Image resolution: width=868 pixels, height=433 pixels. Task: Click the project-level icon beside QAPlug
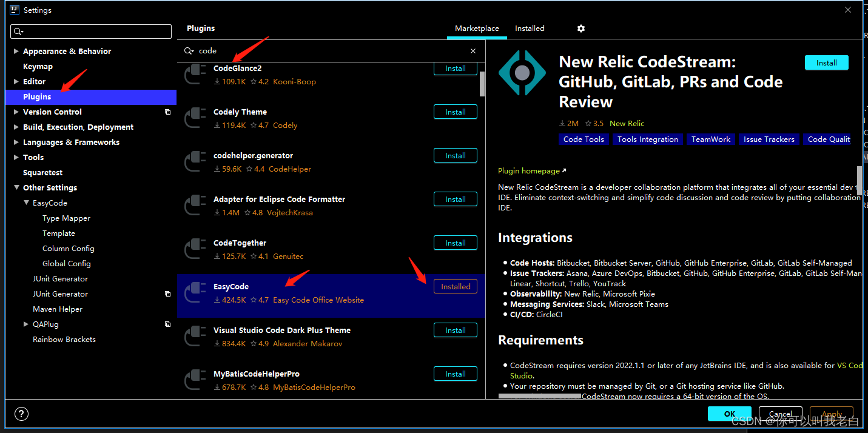click(x=168, y=324)
